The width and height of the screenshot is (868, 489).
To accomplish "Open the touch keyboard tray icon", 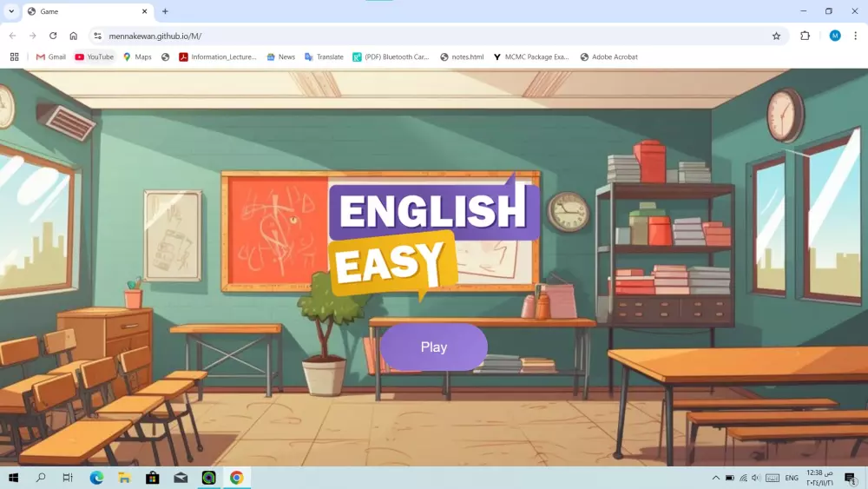I will 773,478.
